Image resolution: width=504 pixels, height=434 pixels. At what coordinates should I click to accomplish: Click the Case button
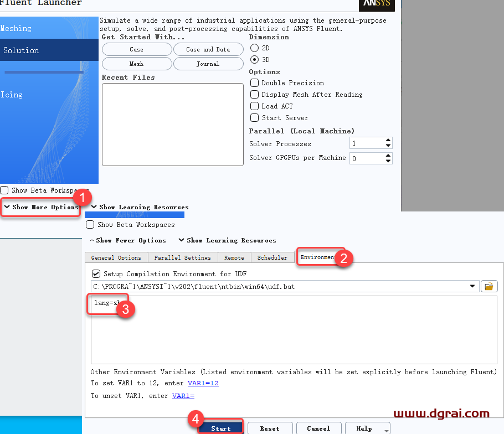(x=137, y=49)
